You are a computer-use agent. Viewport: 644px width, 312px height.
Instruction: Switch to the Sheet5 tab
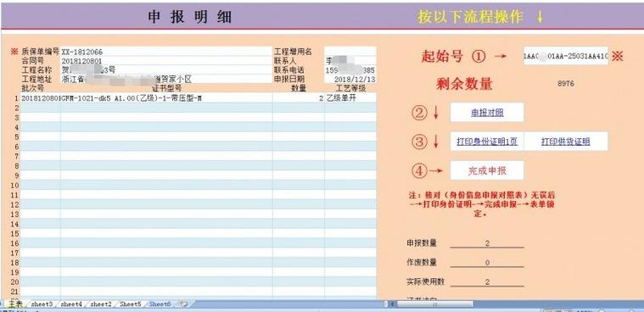(130, 304)
